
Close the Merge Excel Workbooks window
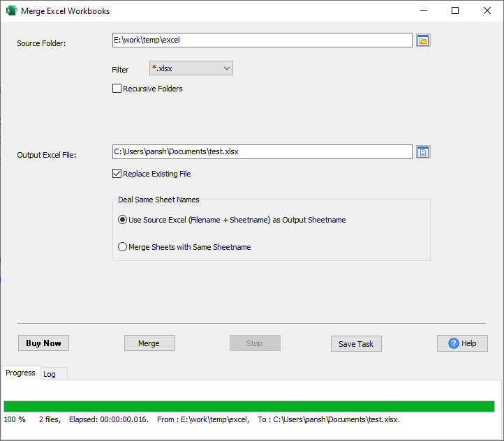[487, 11]
